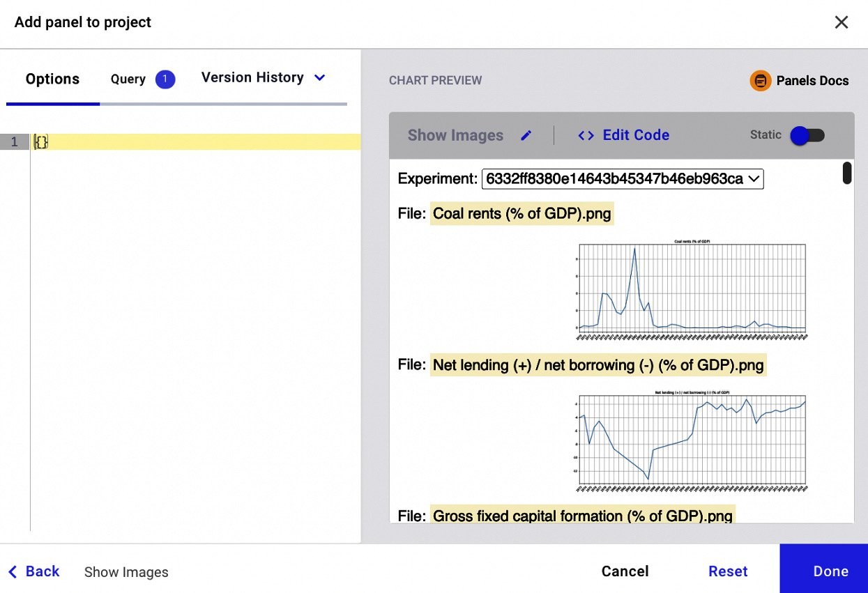The height and width of the screenshot is (593, 868).
Task: Expand the Version History chevron
Action: pyautogui.click(x=320, y=78)
